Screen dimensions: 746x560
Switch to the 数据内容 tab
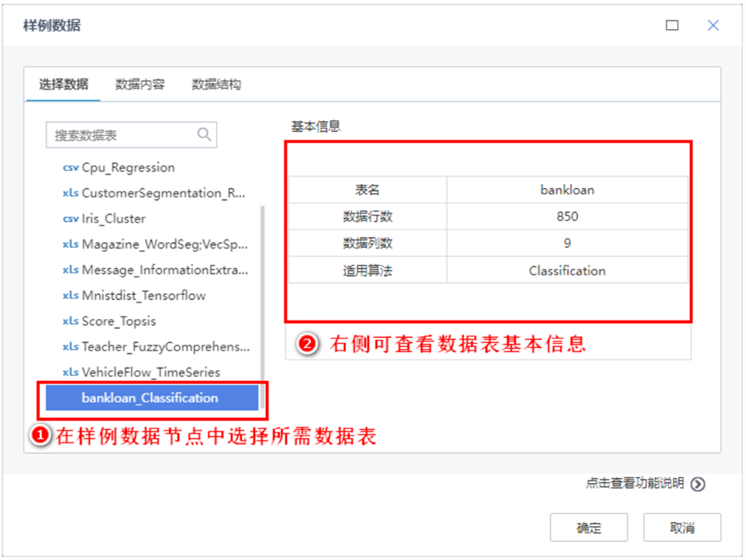coord(140,84)
